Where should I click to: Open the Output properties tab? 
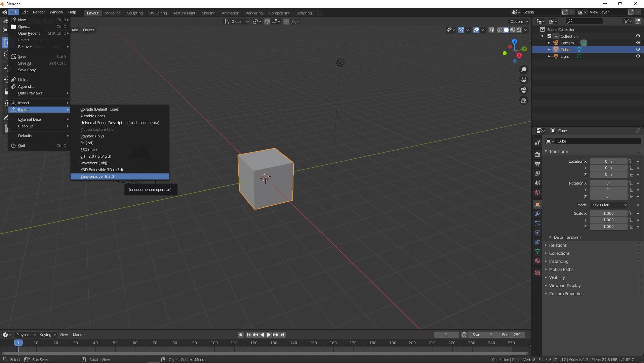537,164
